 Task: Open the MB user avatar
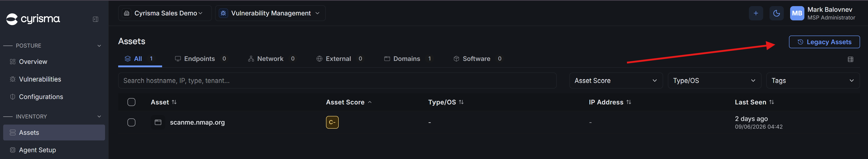pos(797,13)
